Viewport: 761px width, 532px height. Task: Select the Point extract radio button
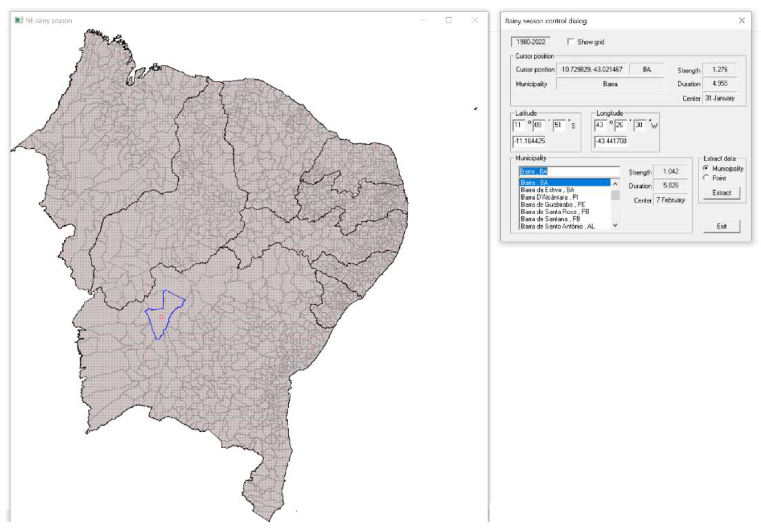(706, 178)
